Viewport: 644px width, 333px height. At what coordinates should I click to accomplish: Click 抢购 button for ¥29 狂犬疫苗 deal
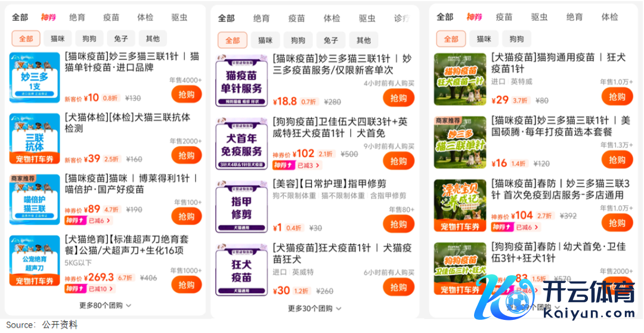click(x=617, y=97)
